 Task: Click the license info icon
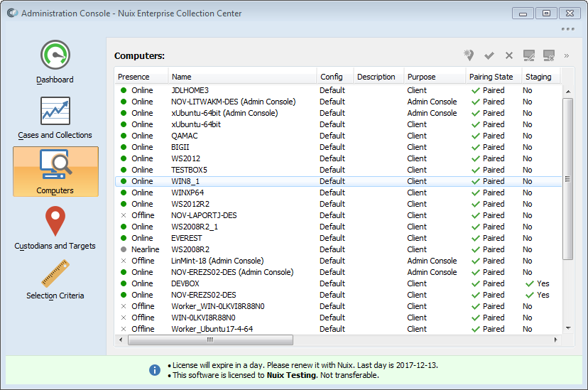(155, 370)
